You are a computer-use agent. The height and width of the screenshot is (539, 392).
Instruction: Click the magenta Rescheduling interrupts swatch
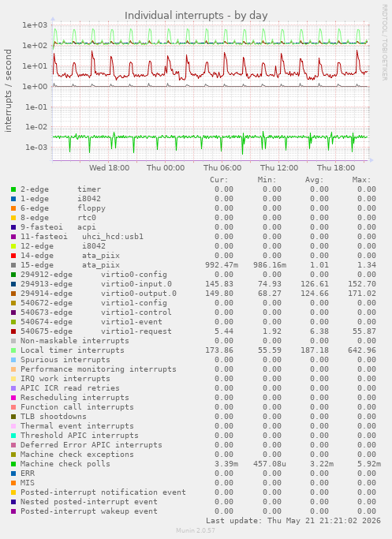click(x=13, y=398)
